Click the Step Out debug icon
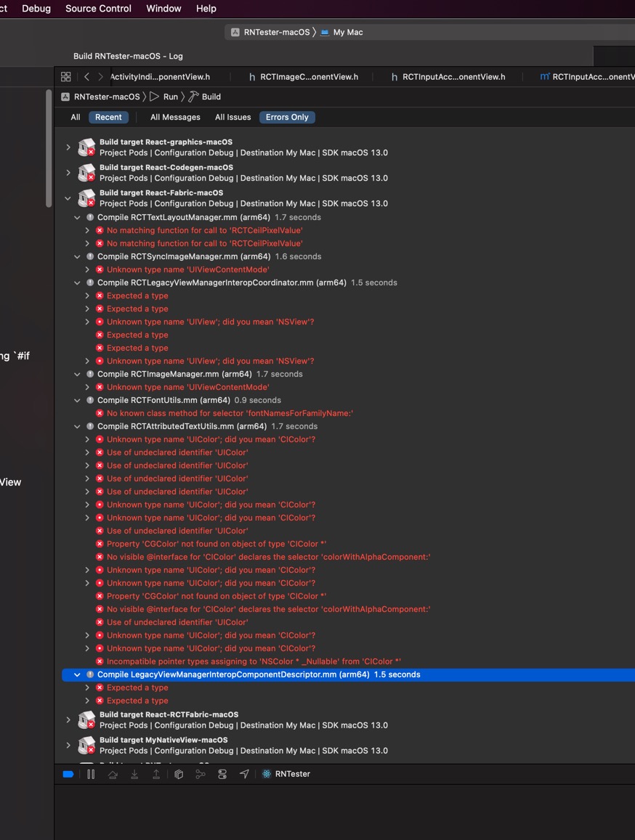 (x=156, y=774)
